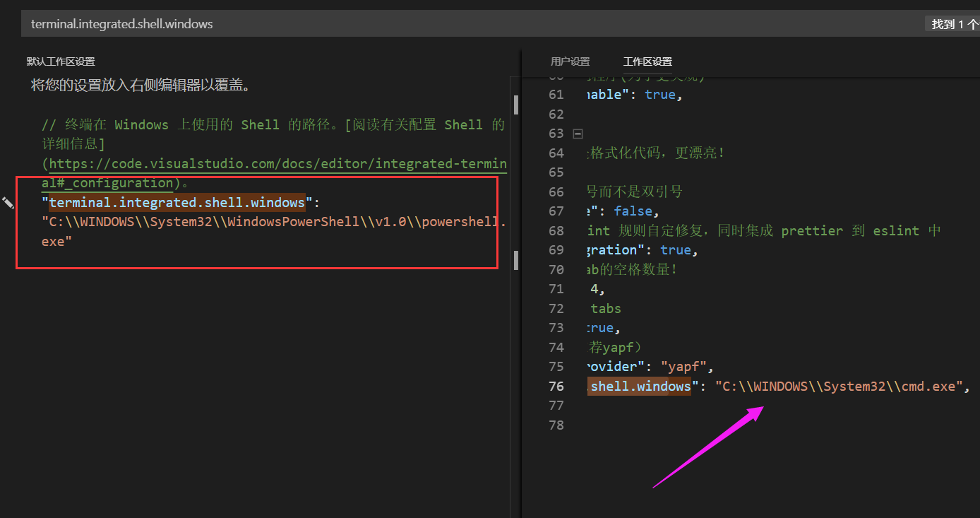Click the 默认工作区设置 heading
This screenshot has height=518, width=980.
[x=61, y=61]
